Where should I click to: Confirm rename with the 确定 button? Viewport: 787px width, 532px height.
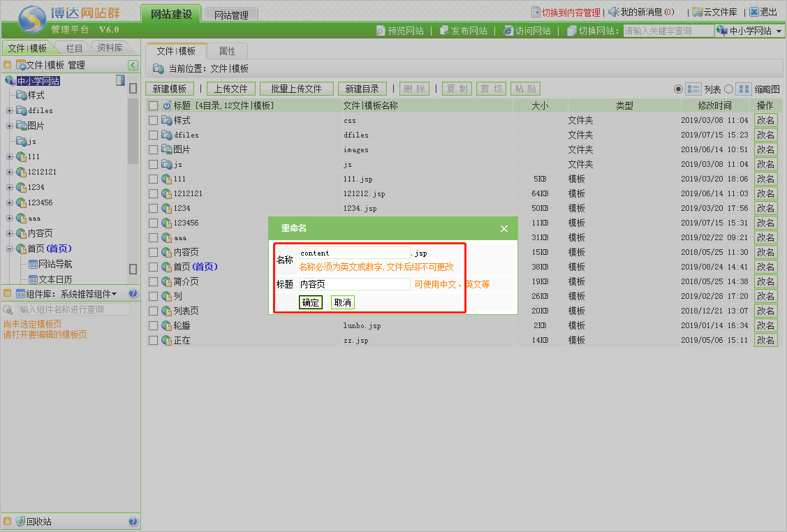tap(311, 302)
